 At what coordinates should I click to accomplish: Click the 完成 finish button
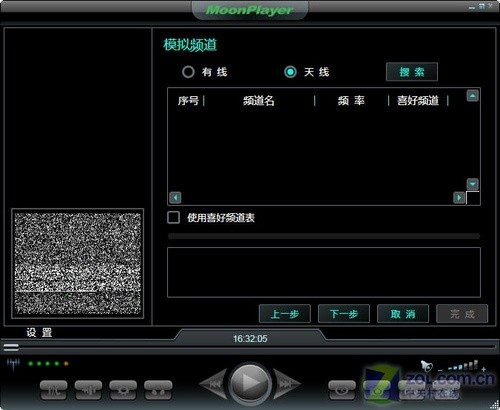tap(462, 314)
